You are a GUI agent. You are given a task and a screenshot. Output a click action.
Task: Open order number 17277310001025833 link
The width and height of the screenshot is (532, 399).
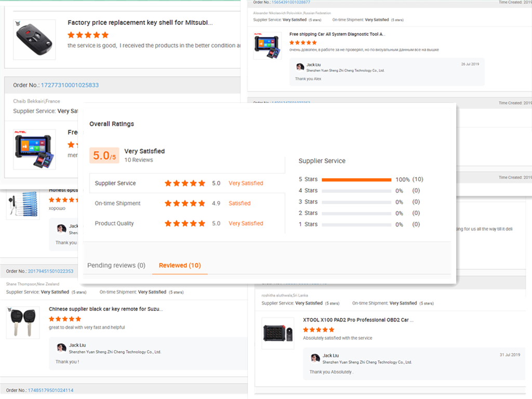pyautogui.click(x=70, y=85)
